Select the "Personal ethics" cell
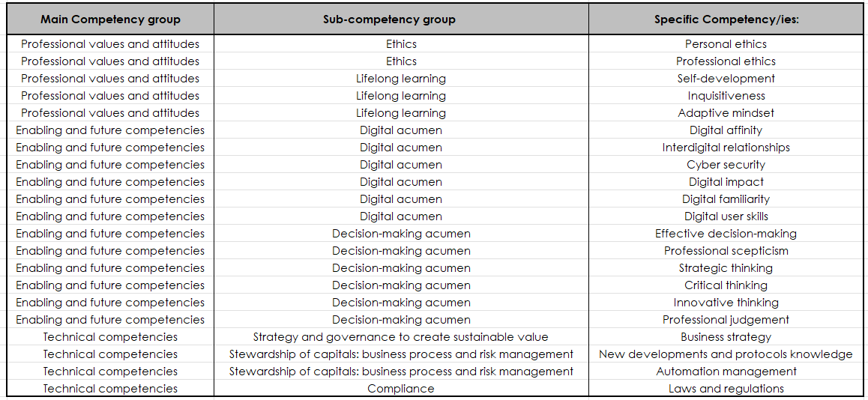This screenshot has width=868, height=400. (x=726, y=44)
